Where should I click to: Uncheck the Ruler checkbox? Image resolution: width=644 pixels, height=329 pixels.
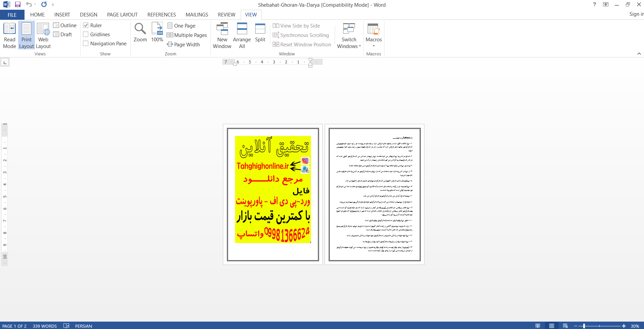point(86,26)
